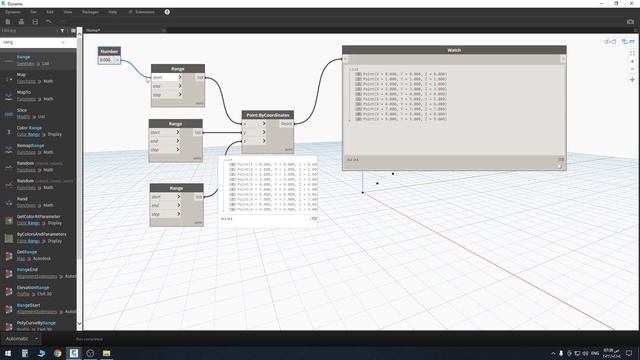Click the top Range node end port

[x=167, y=86]
